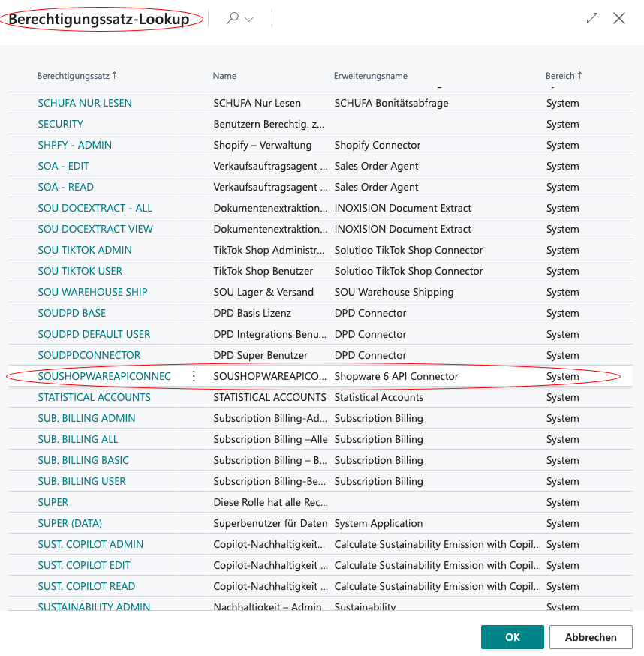Confirm selection with OK button
644x656 pixels.
tap(512, 637)
